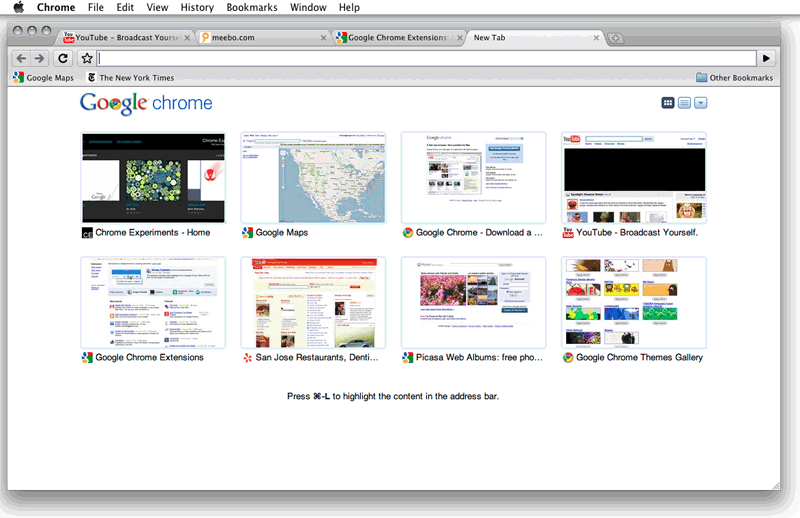
Task: Open the New Tab page options dropdown
Action: coord(701,103)
